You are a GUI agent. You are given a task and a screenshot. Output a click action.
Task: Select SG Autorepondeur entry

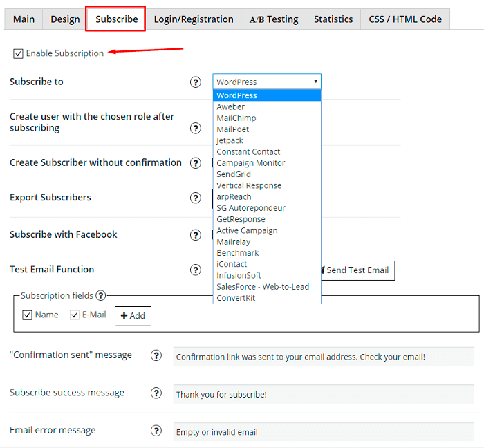pos(267,208)
